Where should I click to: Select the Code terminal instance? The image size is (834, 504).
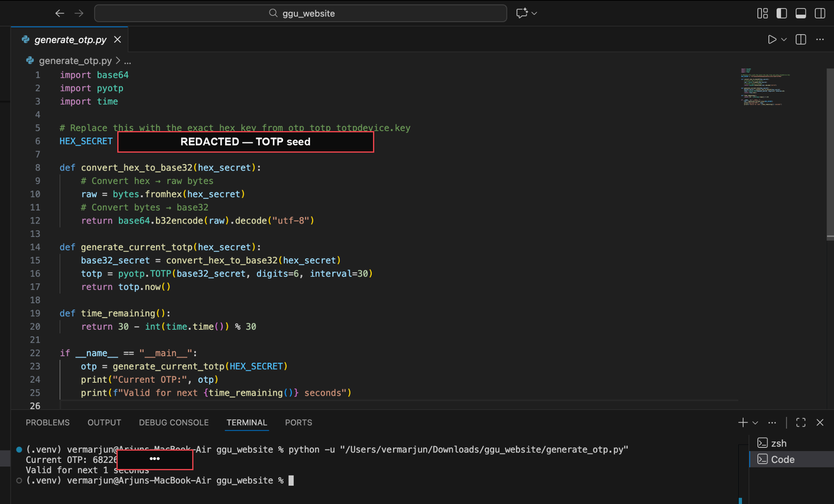point(792,459)
